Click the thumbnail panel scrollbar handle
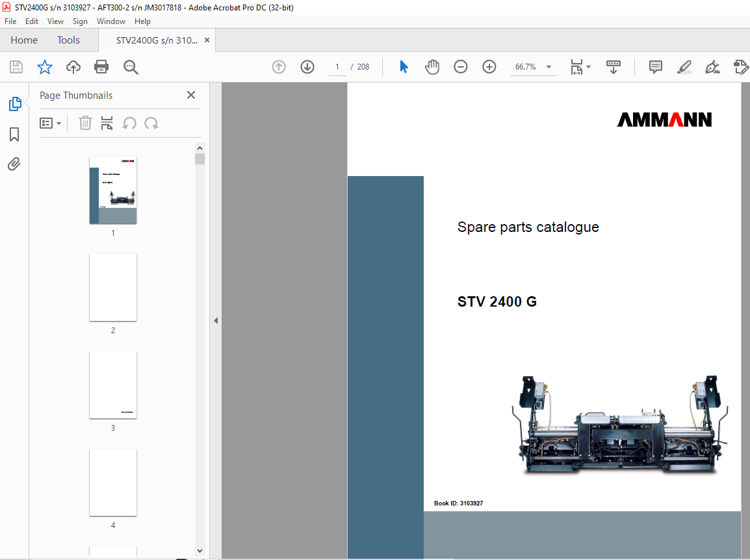 pyautogui.click(x=200, y=159)
